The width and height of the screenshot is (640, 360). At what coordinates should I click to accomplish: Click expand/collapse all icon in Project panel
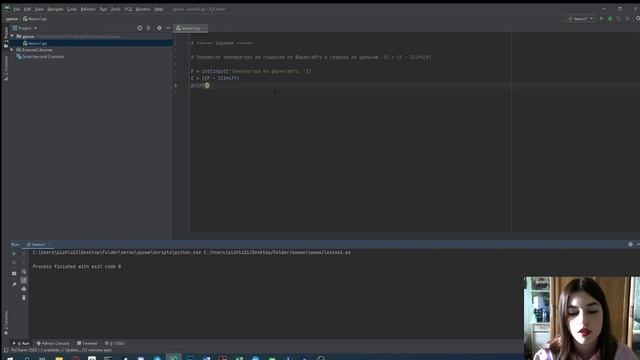(x=149, y=28)
